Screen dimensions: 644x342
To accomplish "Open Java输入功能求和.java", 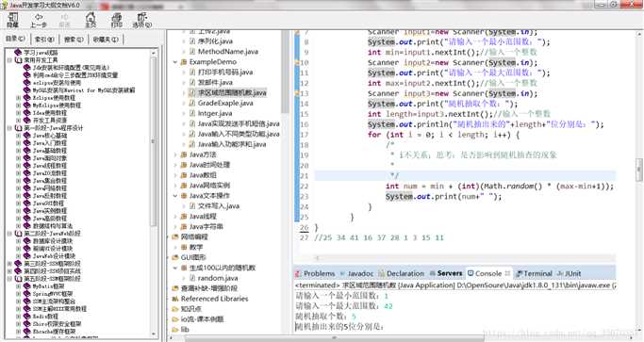I will tap(232, 144).
